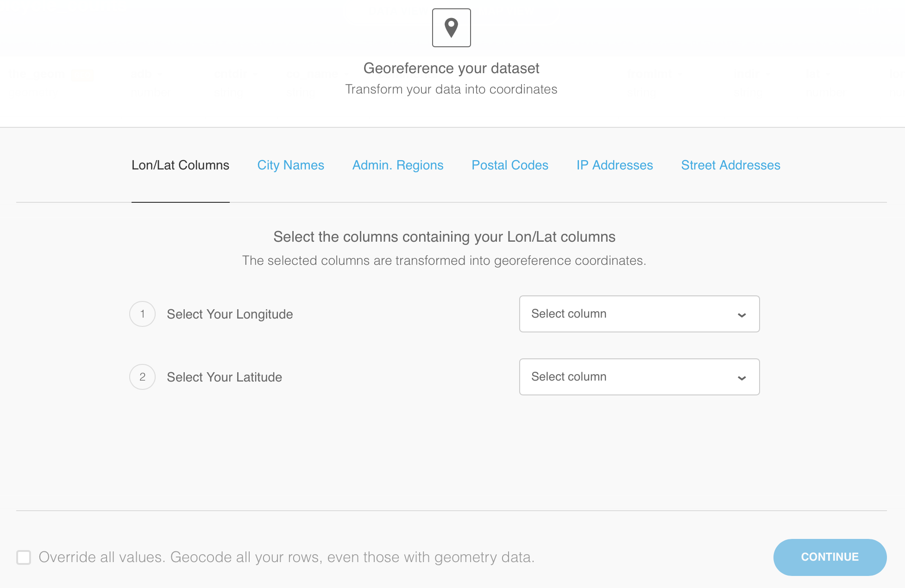Click the 'Select Your Longitude' label

pyautogui.click(x=230, y=314)
